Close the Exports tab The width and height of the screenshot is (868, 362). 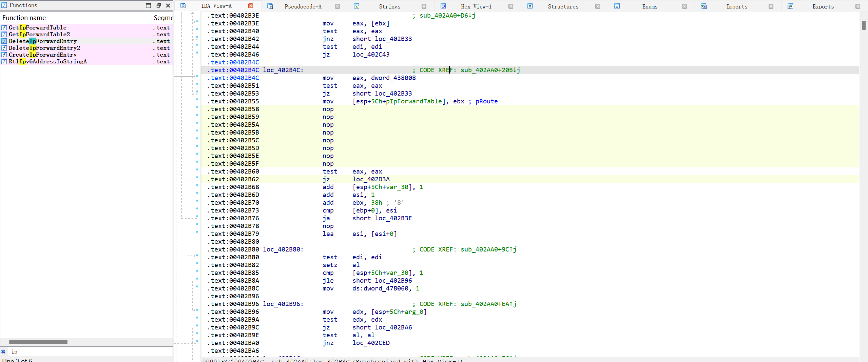[858, 6]
